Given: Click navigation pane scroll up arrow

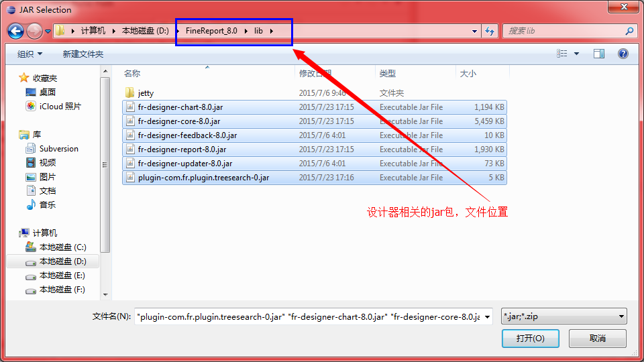Looking at the screenshot, I should pyautogui.click(x=105, y=72).
